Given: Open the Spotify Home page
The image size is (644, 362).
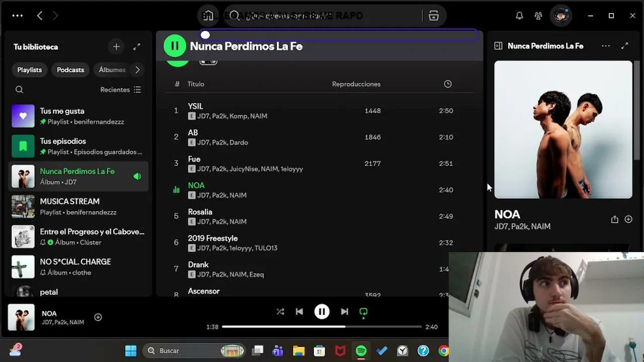Looking at the screenshot, I should pos(208,16).
